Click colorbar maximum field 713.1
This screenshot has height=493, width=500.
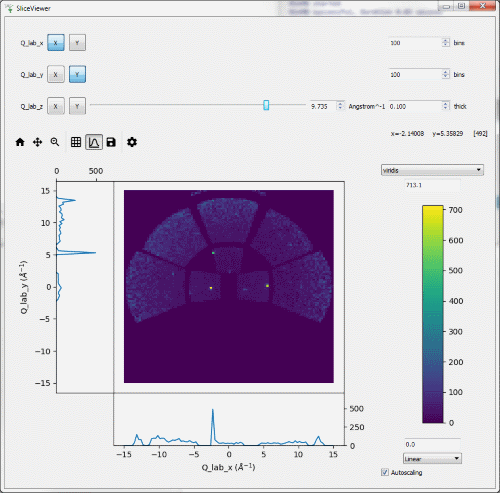[432, 185]
